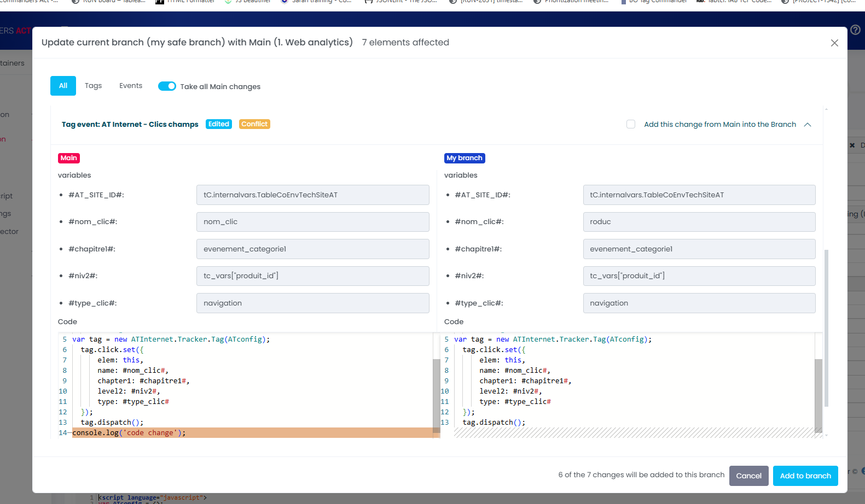Open the help question mark icon
865x504 pixels.
[x=855, y=30]
